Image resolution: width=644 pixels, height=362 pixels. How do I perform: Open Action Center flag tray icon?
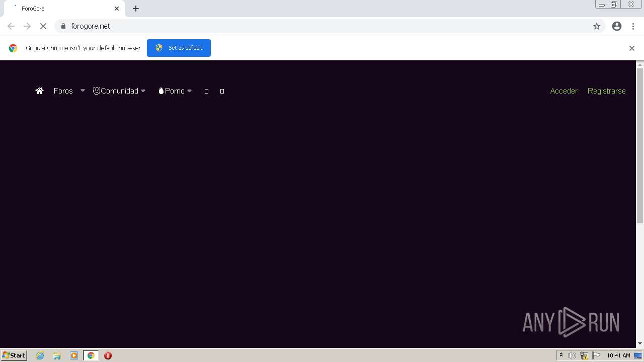coord(596,355)
